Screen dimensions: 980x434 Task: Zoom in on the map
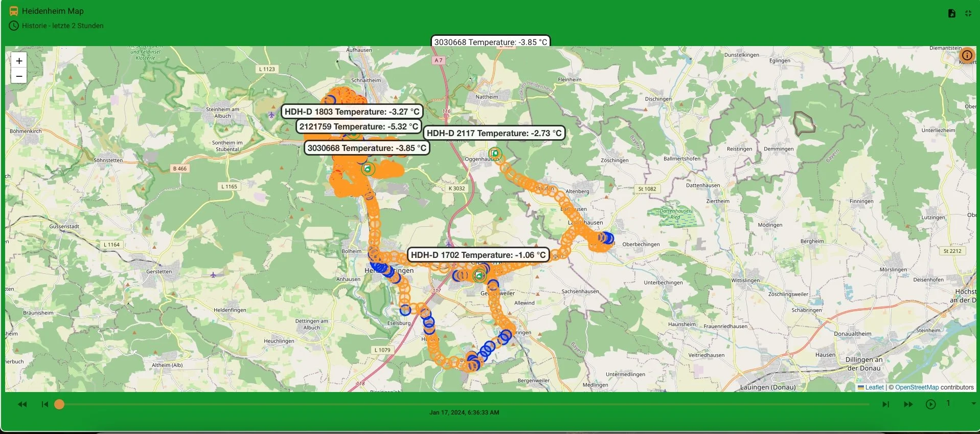(19, 61)
